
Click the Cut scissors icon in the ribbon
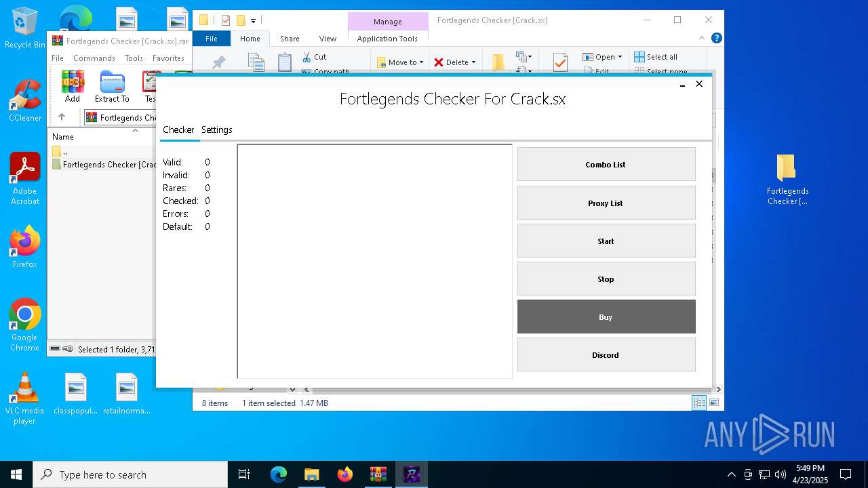[307, 57]
